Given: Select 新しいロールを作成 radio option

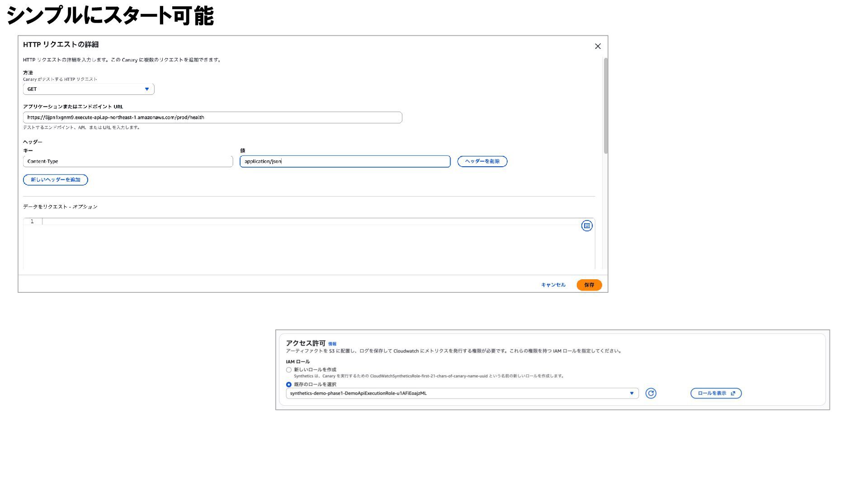Looking at the screenshot, I should coord(289,370).
